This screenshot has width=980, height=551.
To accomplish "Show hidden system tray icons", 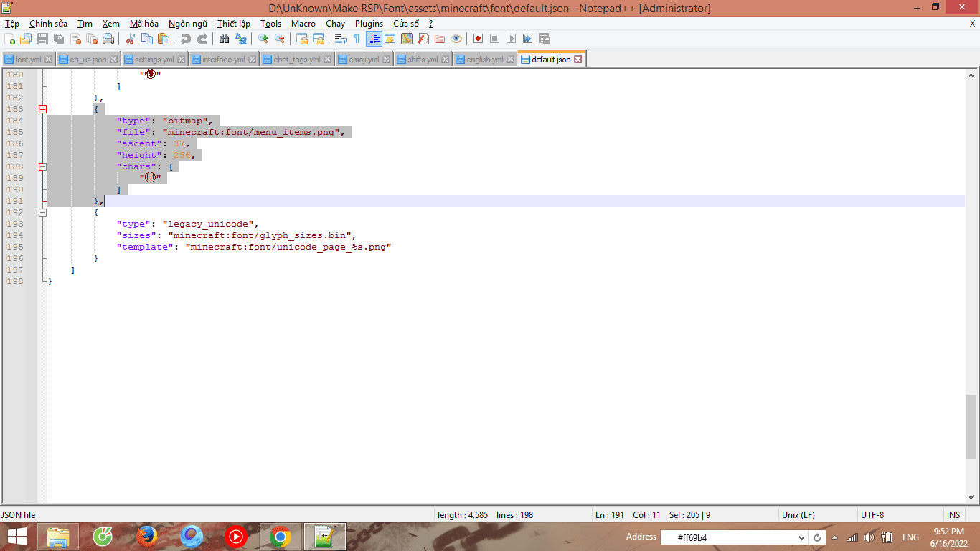I will 835,537.
